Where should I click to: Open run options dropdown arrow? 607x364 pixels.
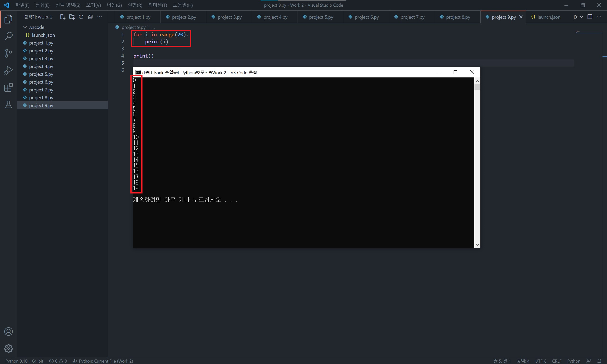click(x=581, y=17)
